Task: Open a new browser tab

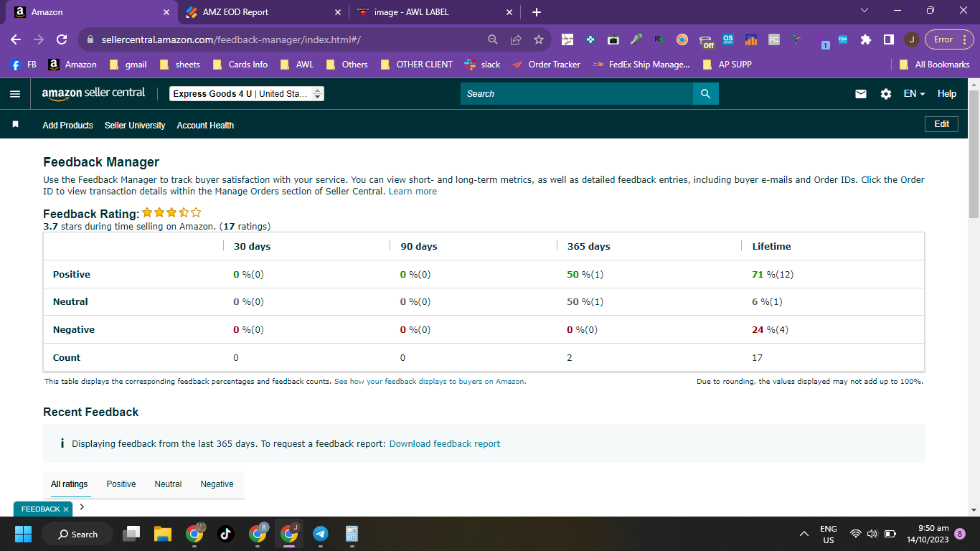Action: pyautogui.click(x=537, y=12)
